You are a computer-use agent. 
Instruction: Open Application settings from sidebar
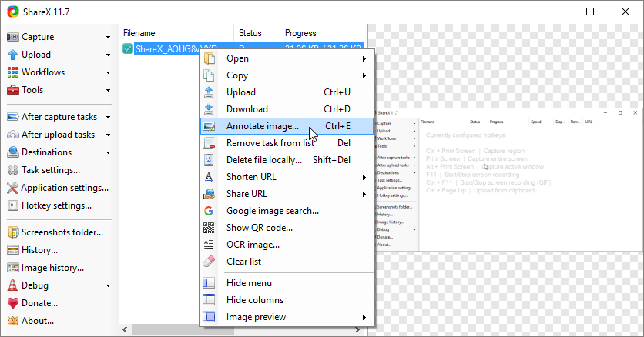(x=65, y=188)
